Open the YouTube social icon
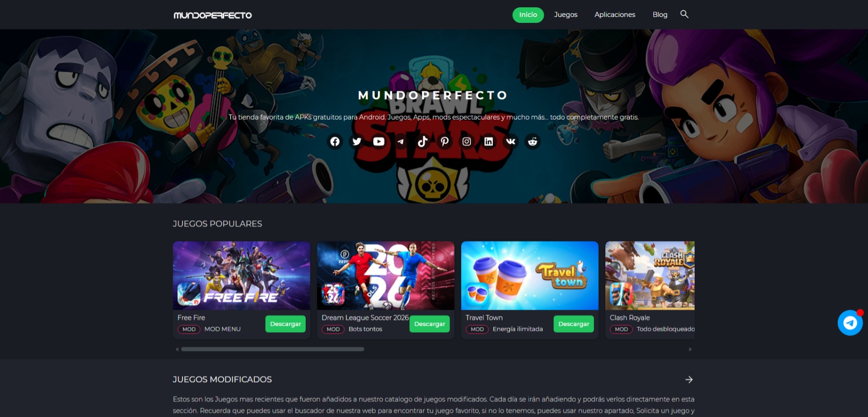Viewport: 868px width, 417px height. pyautogui.click(x=379, y=141)
